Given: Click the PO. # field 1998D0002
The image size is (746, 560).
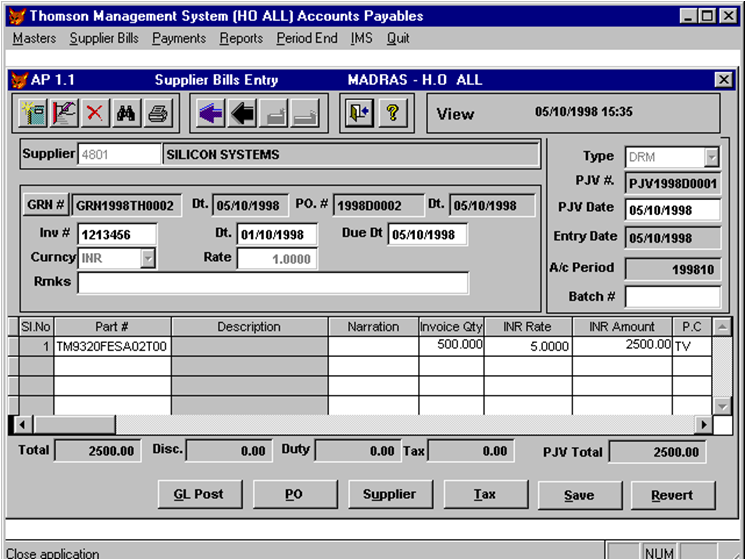Looking at the screenshot, I should (379, 206).
